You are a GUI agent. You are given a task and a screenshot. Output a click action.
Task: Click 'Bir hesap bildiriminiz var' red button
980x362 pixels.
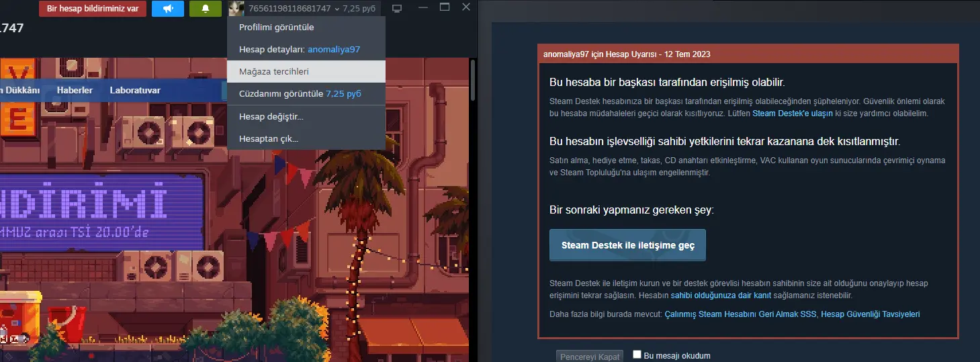point(93,9)
